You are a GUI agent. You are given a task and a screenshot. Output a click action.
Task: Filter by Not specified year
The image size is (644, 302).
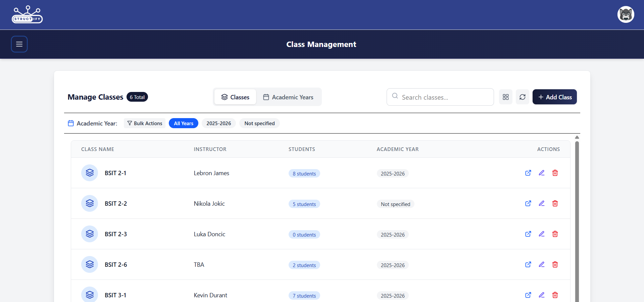coord(259,123)
